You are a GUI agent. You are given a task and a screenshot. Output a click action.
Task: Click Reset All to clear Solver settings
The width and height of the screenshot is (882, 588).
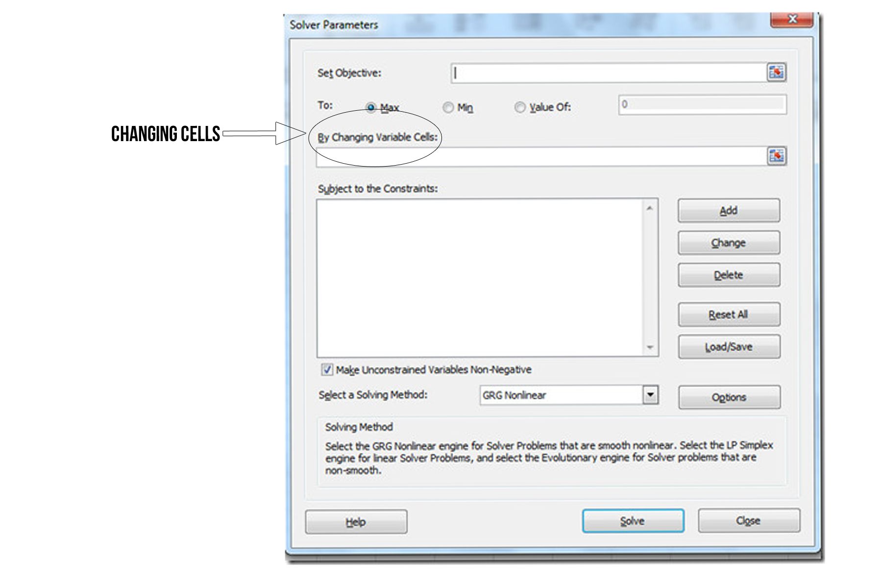(729, 315)
